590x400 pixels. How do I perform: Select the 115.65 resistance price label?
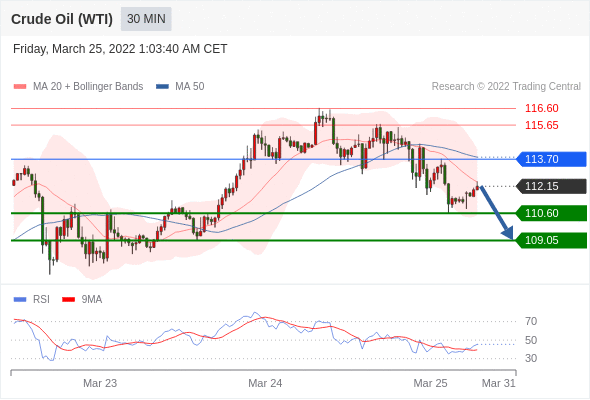tap(541, 125)
